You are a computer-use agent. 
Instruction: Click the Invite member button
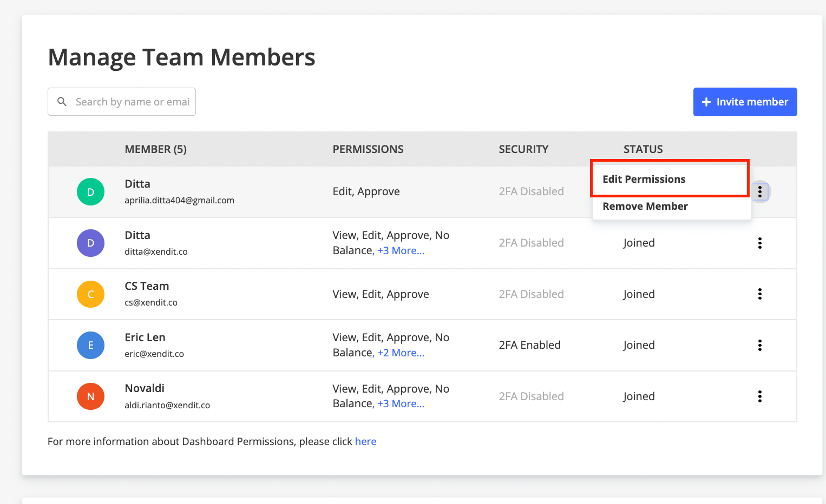(745, 102)
